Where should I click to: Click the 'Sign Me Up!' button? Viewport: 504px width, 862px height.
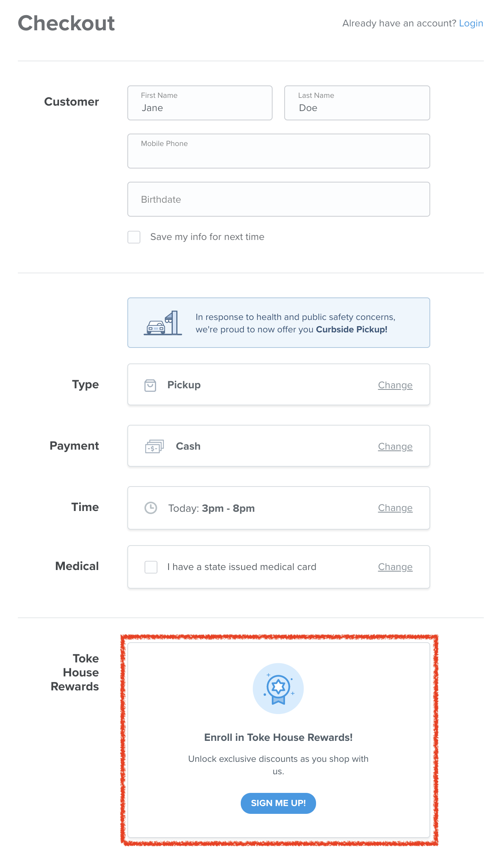(x=278, y=803)
